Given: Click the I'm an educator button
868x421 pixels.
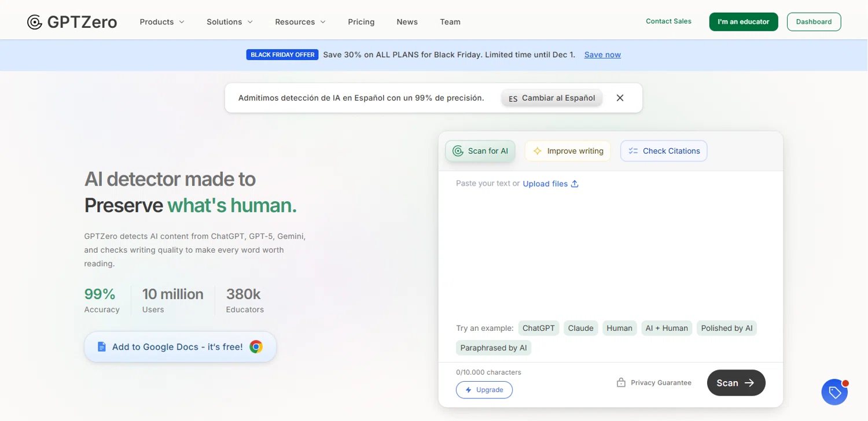Looking at the screenshot, I should pyautogui.click(x=744, y=22).
